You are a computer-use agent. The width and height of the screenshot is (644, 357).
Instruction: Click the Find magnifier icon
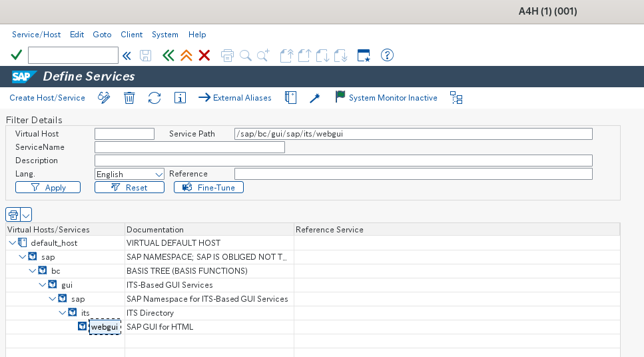point(245,55)
